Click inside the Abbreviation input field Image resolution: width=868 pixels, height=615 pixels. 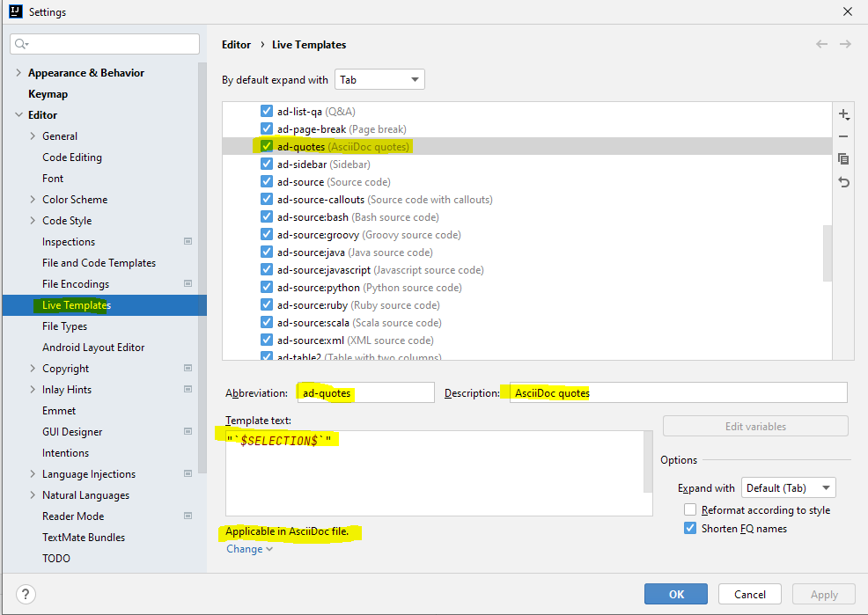click(365, 392)
